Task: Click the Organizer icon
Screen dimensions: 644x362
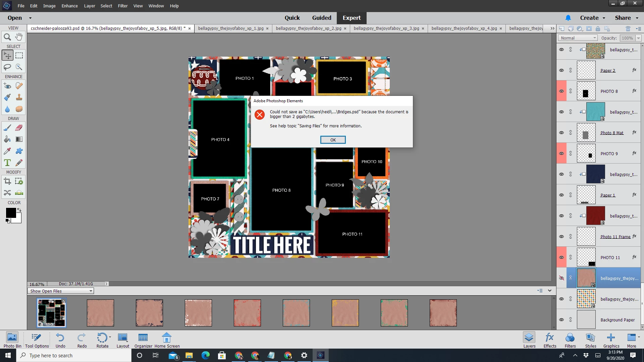Action: pos(143,340)
